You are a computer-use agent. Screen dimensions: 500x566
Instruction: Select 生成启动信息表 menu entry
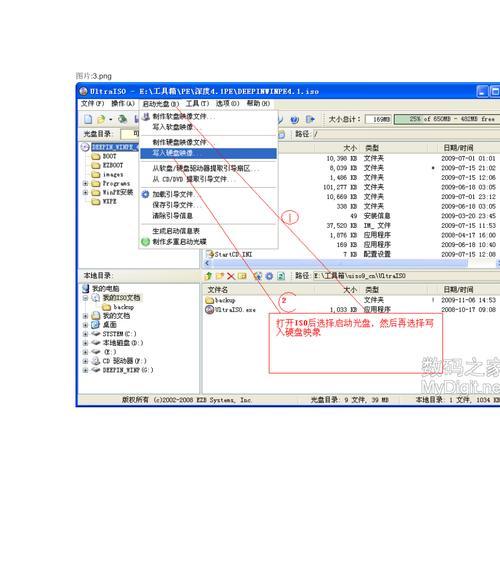click(x=208, y=231)
